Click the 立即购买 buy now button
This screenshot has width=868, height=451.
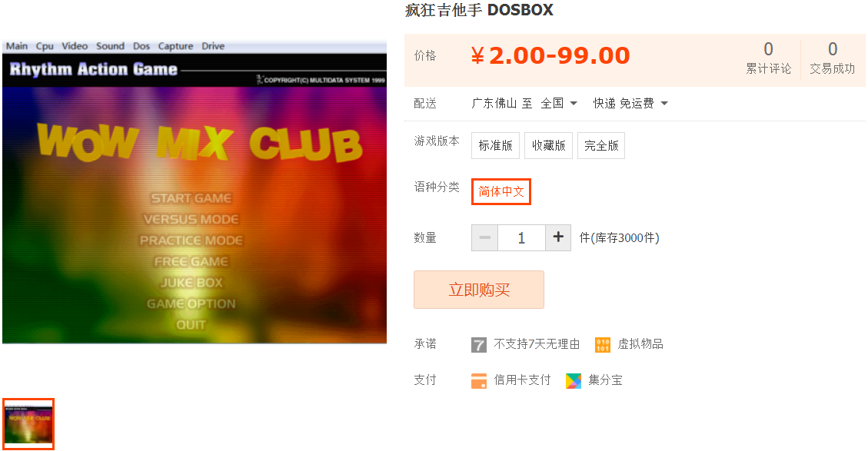479,290
